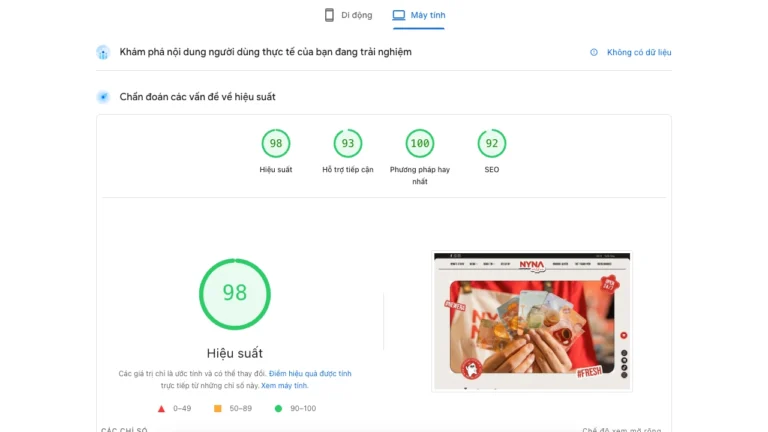Click the orange square 50–89 legend icon
Viewport: 768px width, 432px height.
[x=217, y=408]
